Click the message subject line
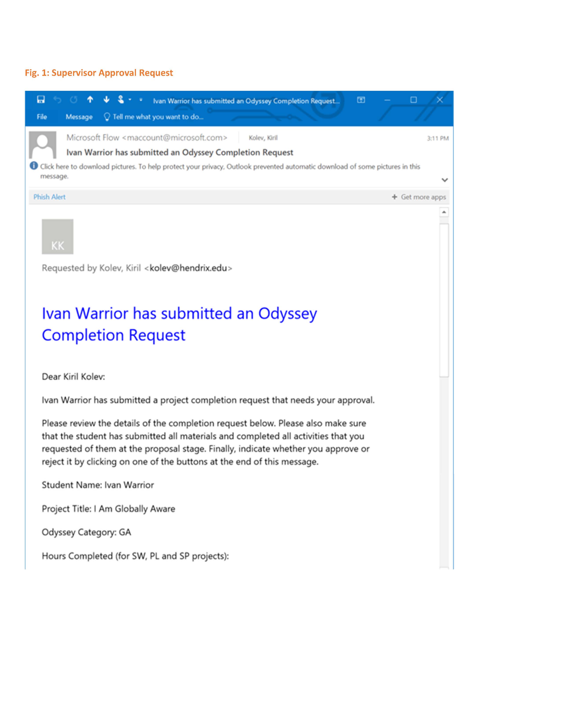This screenshot has width=561, height=728. click(x=180, y=152)
